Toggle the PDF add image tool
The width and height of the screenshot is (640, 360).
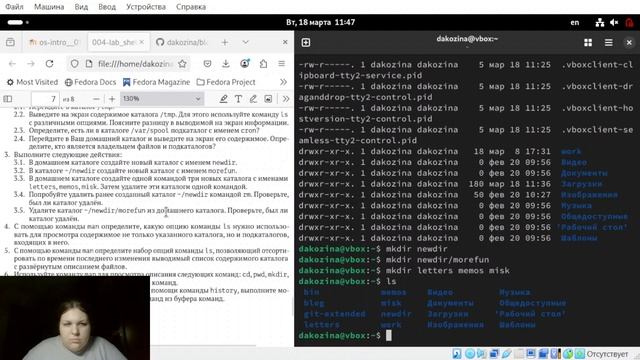point(268,99)
